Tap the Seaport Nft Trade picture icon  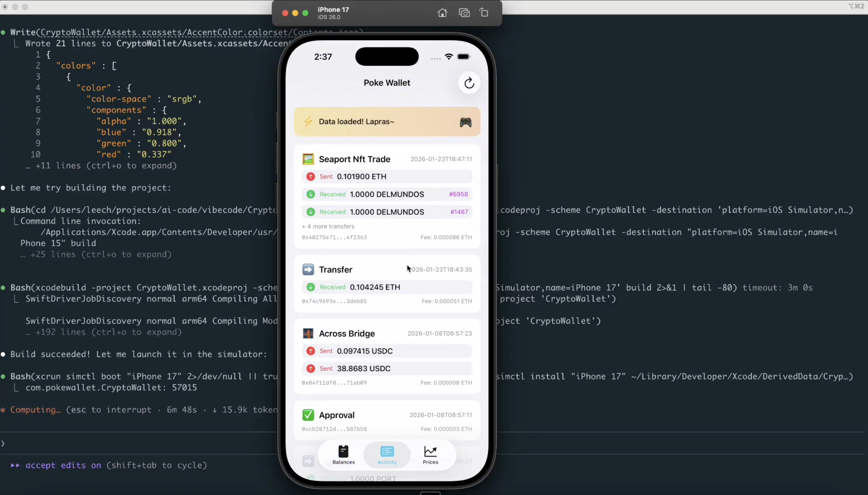[x=308, y=159]
